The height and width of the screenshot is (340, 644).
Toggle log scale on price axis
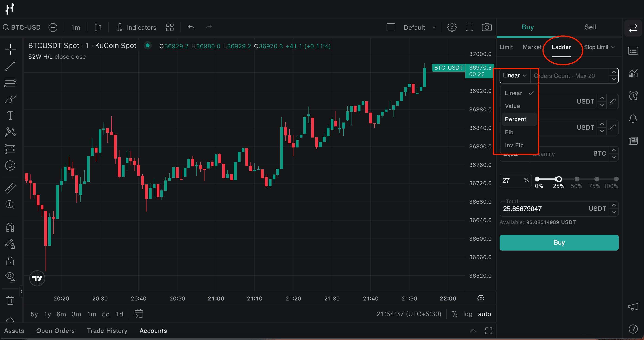pos(467,314)
